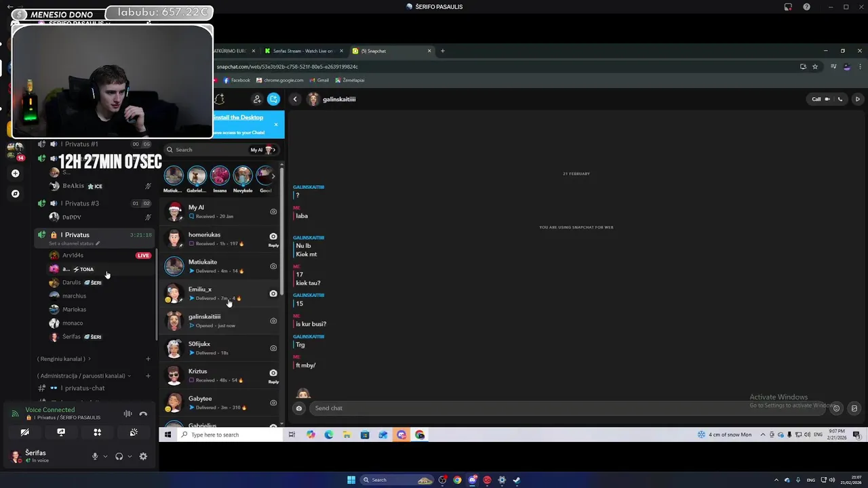
Task: Open a new Chrome tab
Action: tap(443, 51)
